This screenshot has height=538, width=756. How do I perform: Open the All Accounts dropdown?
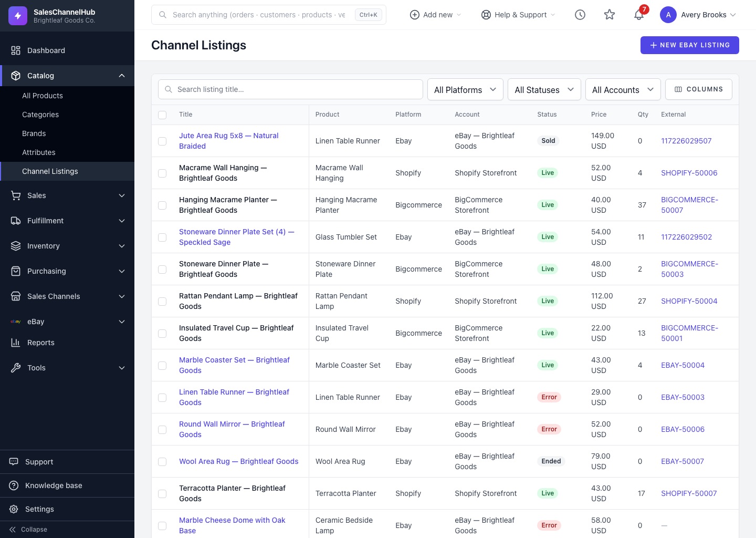coord(623,89)
